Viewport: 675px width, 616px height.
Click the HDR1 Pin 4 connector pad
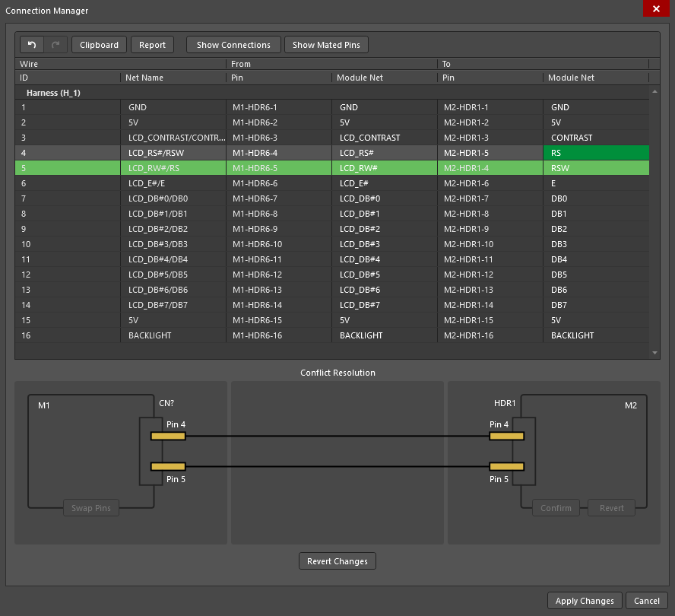pyautogui.click(x=507, y=436)
